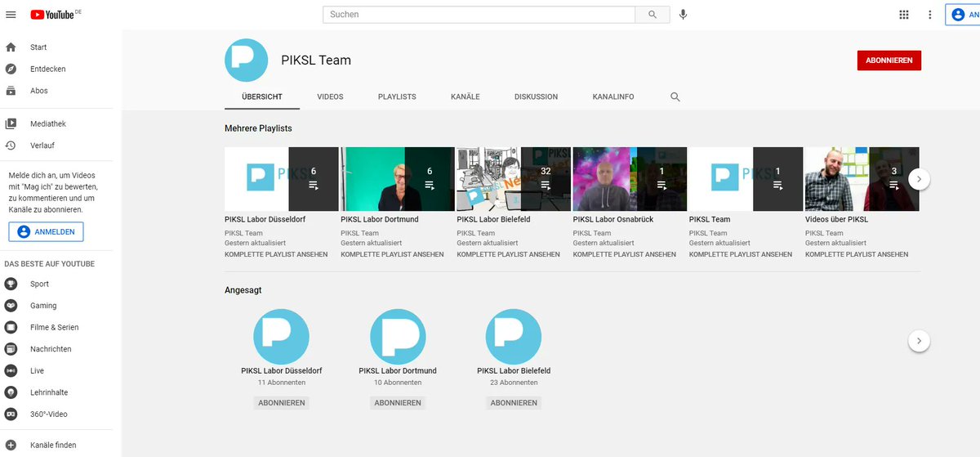Click the channel search magnifier icon
The height and width of the screenshot is (457, 980).
tap(675, 96)
